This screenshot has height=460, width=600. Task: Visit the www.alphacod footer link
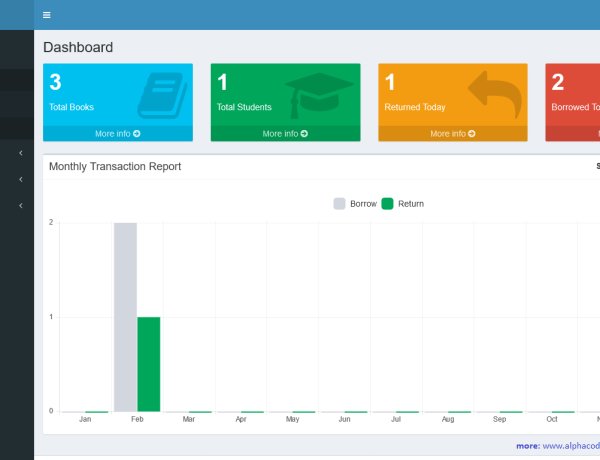pos(571,446)
